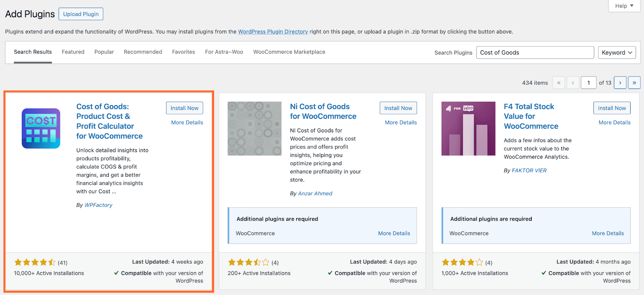Open the Favorites tab
The width and height of the screenshot is (644, 295).
click(184, 52)
